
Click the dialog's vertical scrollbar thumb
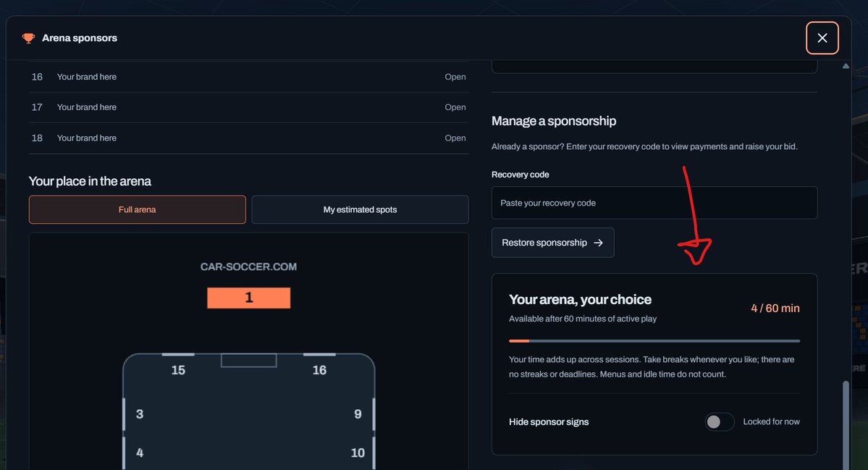click(846, 425)
